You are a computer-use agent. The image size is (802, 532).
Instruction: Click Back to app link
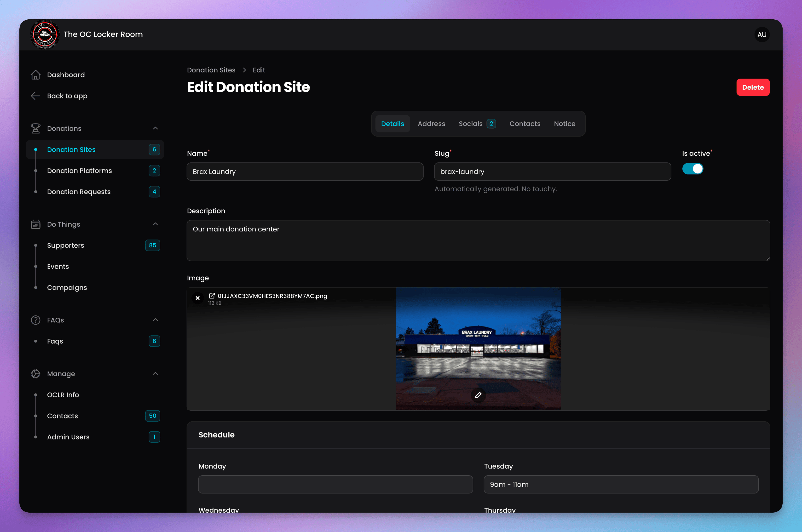(x=95, y=96)
